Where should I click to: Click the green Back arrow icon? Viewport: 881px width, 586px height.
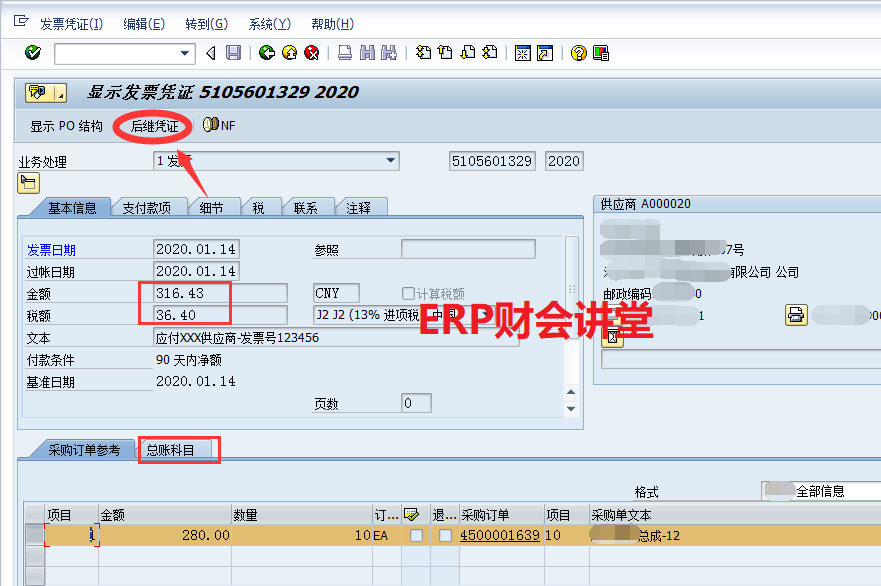pyautogui.click(x=267, y=53)
